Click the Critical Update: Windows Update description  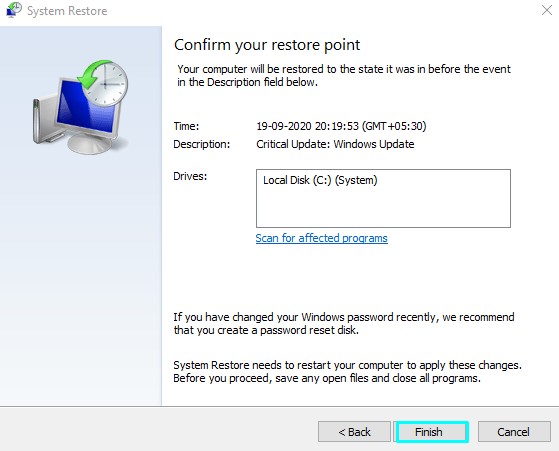(335, 144)
